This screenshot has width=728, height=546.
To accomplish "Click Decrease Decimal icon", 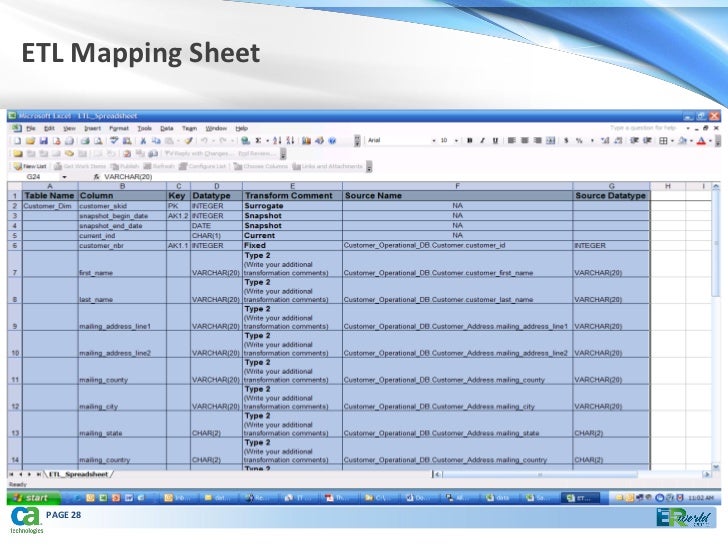I will (x=618, y=140).
